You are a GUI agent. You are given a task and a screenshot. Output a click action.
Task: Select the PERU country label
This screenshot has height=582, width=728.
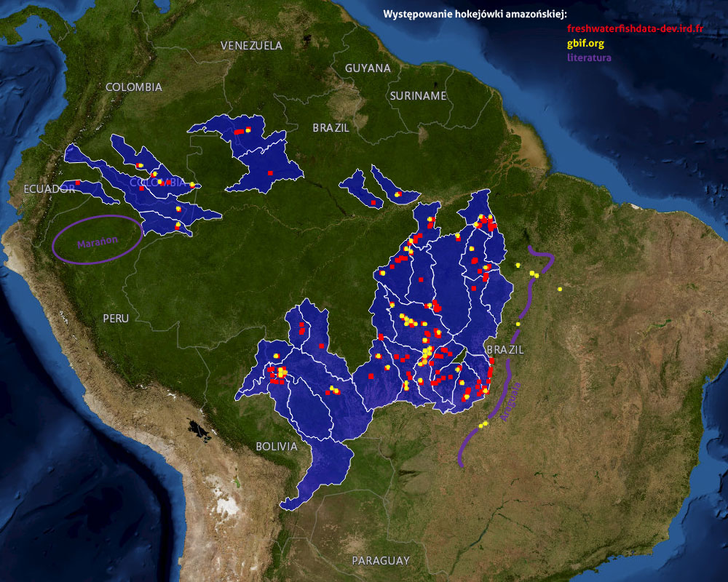click(116, 319)
